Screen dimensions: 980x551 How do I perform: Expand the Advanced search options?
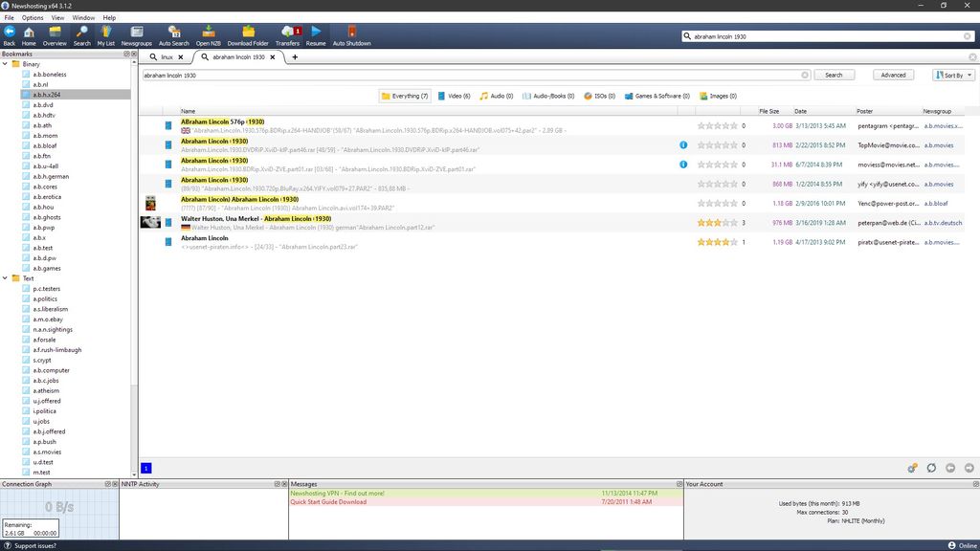click(x=892, y=75)
